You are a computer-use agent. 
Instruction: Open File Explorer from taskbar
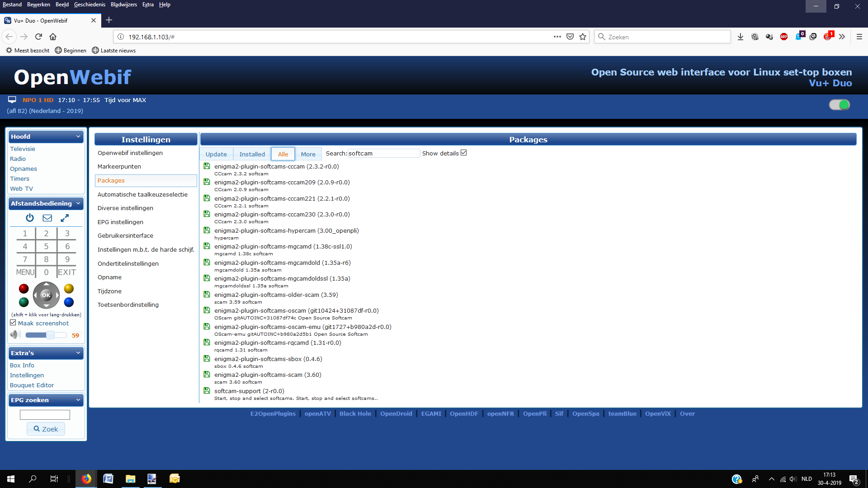(x=130, y=479)
